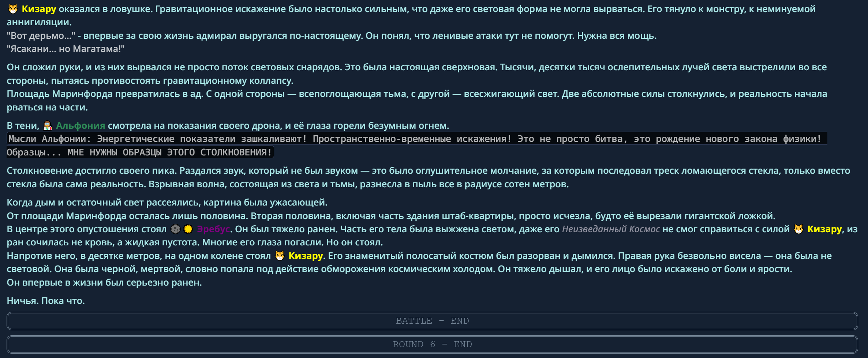The image size is (868, 358).
Task: Click the sentence "Но он стоял."
Action: click(x=355, y=242)
